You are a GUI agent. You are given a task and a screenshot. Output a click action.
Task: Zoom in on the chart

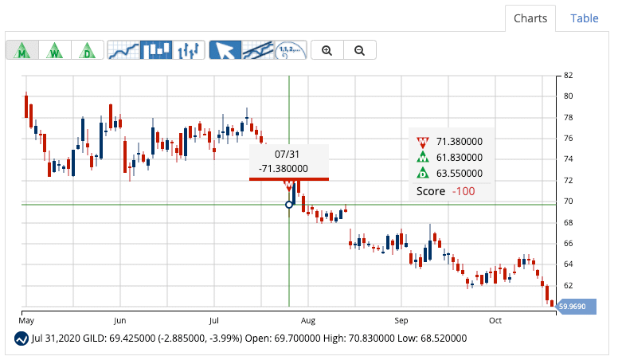point(327,50)
